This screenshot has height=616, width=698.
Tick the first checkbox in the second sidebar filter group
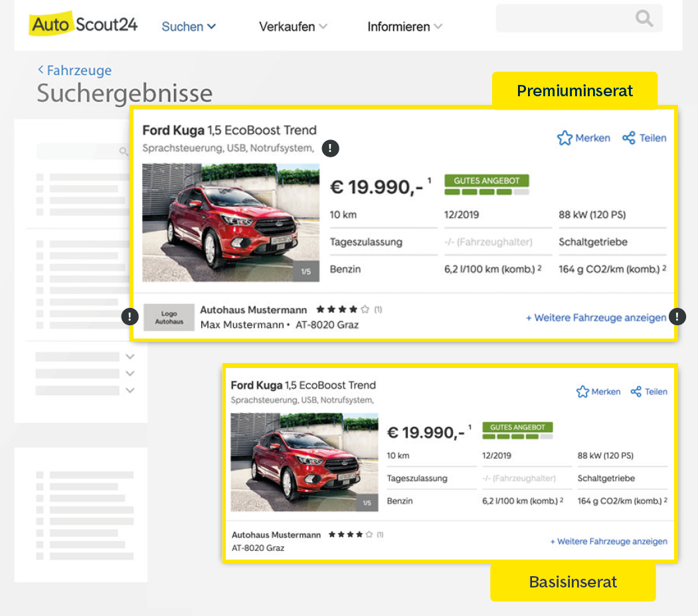click(40, 244)
